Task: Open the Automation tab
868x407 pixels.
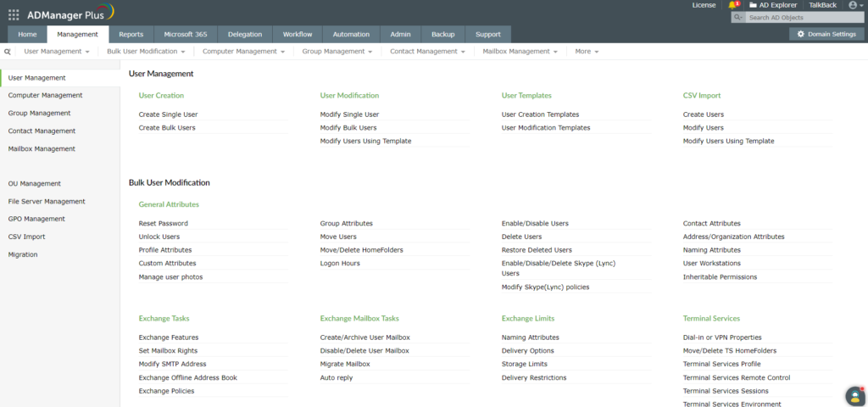Action: tap(351, 34)
